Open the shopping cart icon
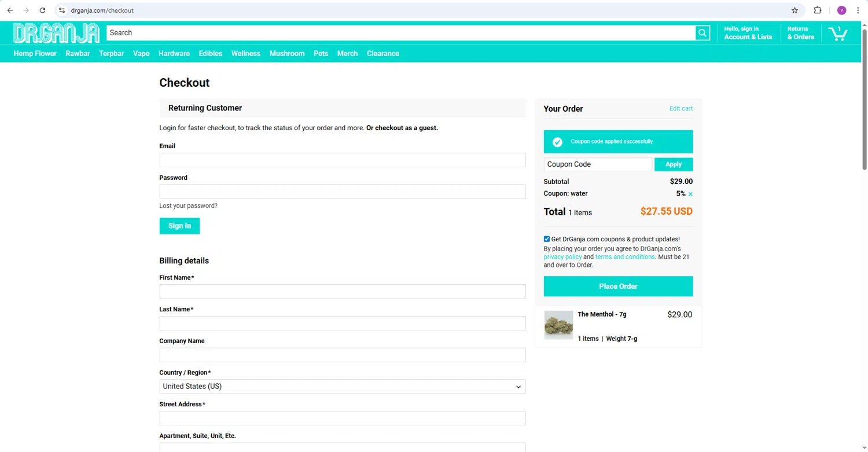 (x=837, y=33)
